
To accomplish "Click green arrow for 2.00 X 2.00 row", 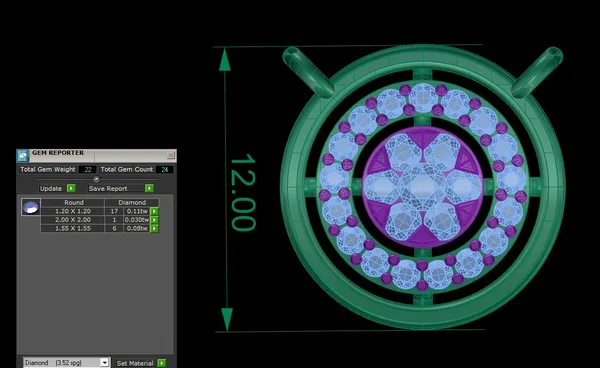I will coord(154,220).
